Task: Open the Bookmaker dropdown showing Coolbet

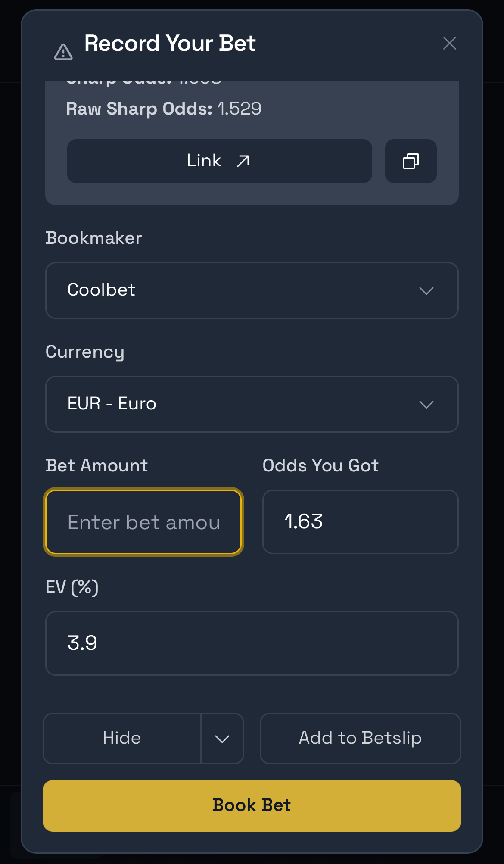Action: point(252,290)
